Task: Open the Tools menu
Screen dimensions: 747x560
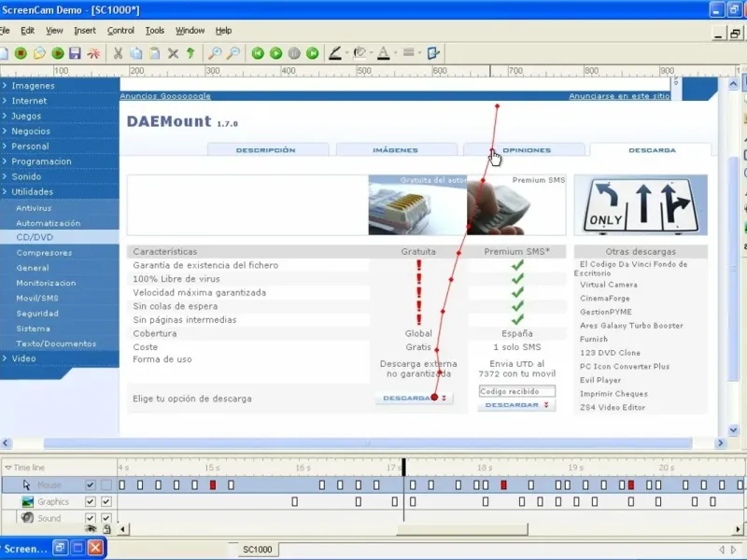Action: (x=155, y=31)
